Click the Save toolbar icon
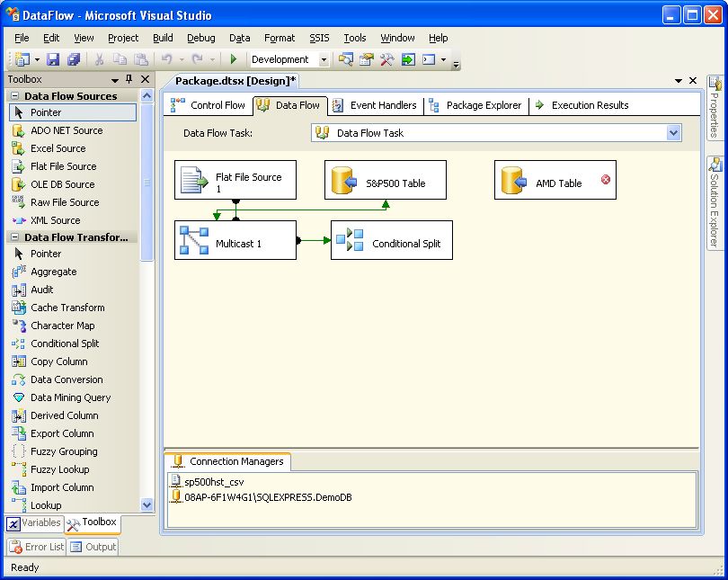This screenshot has width=728, height=580. [x=53, y=59]
